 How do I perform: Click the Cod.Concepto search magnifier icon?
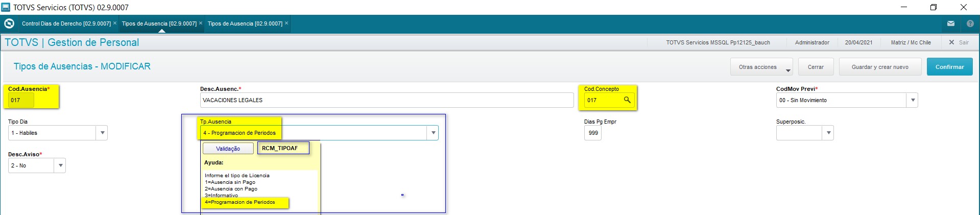(x=627, y=100)
